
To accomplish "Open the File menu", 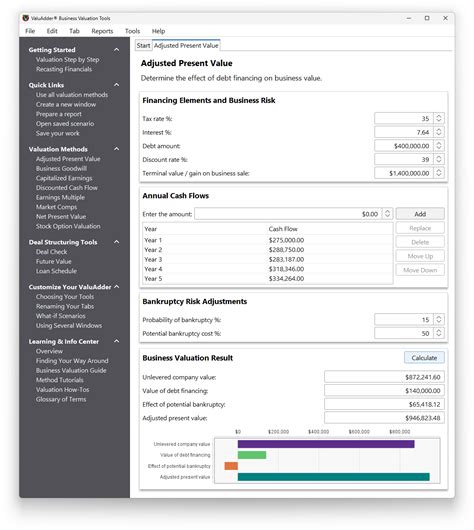I will [x=30, y=31].
